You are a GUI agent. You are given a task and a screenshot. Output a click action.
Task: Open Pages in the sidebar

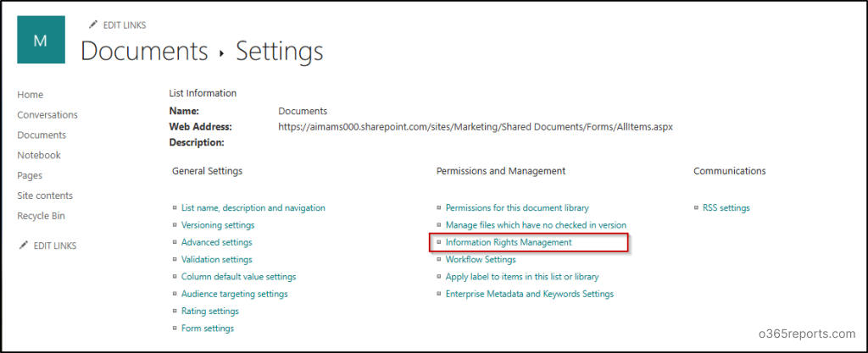click(x=30, y=176)
